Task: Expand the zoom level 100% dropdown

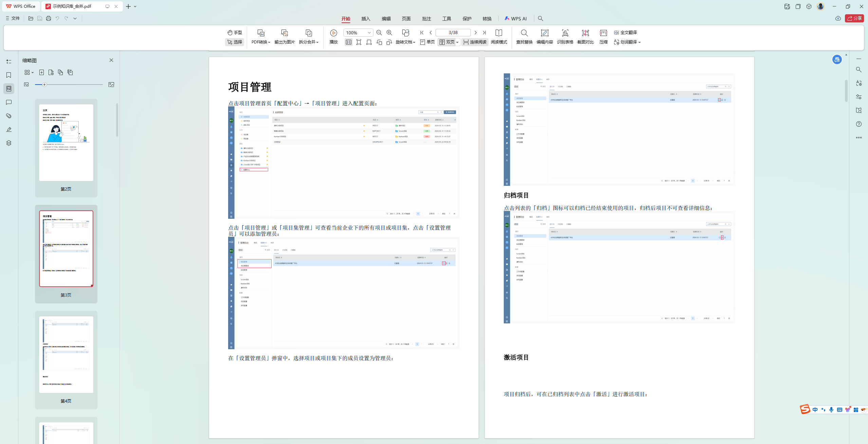Action: point(369,33)
